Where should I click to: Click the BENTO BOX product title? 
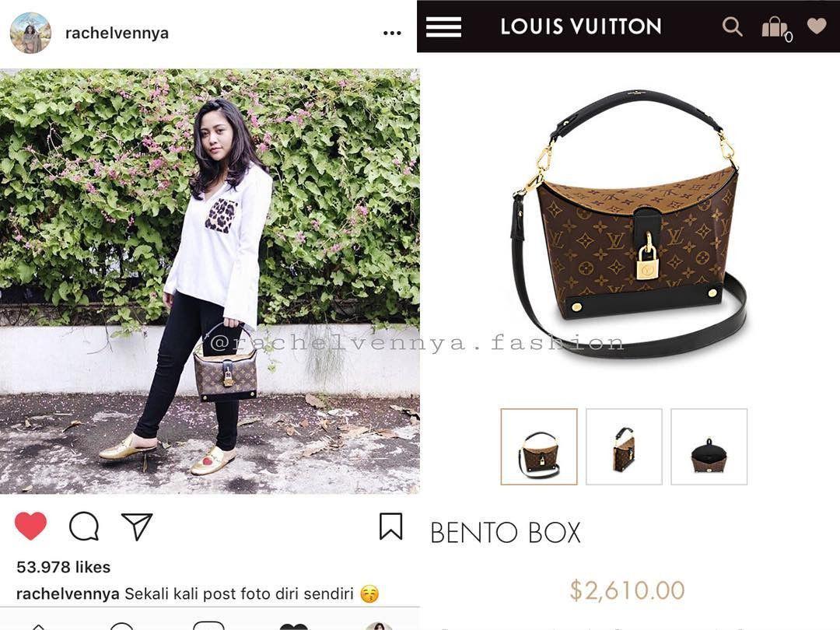point(506,533)
